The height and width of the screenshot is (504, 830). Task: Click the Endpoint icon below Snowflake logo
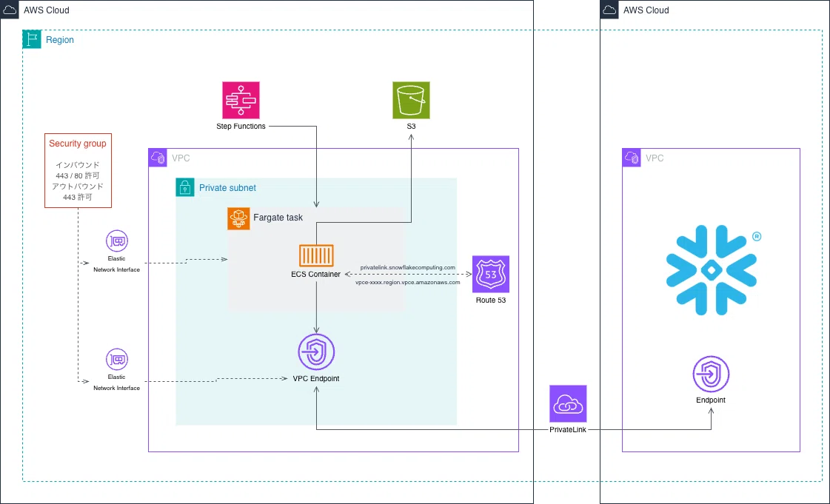click(x=711, y=374)
